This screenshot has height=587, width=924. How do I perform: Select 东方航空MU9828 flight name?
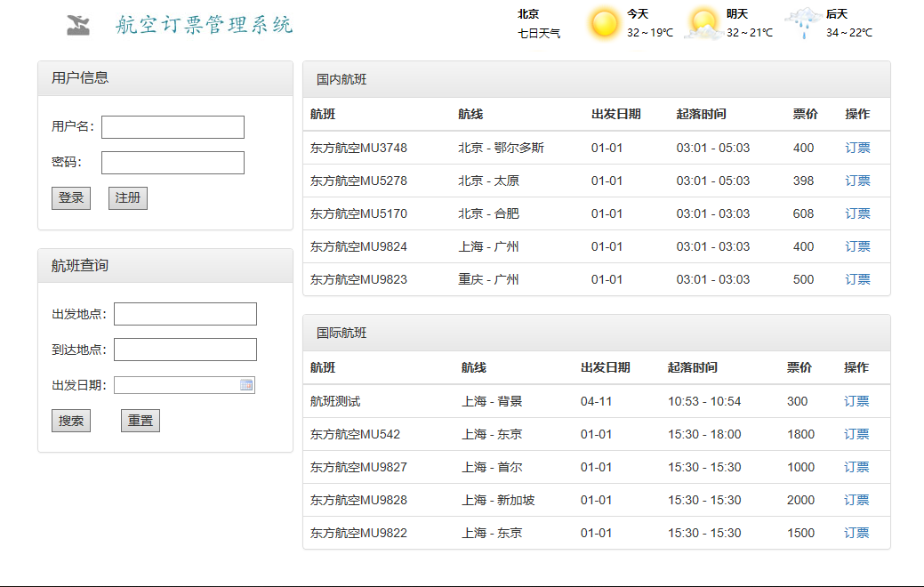point(358,501)
